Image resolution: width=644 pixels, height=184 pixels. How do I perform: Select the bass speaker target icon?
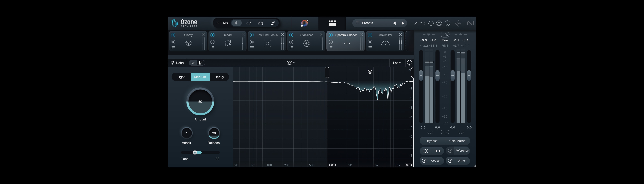[x=272, y=23]
